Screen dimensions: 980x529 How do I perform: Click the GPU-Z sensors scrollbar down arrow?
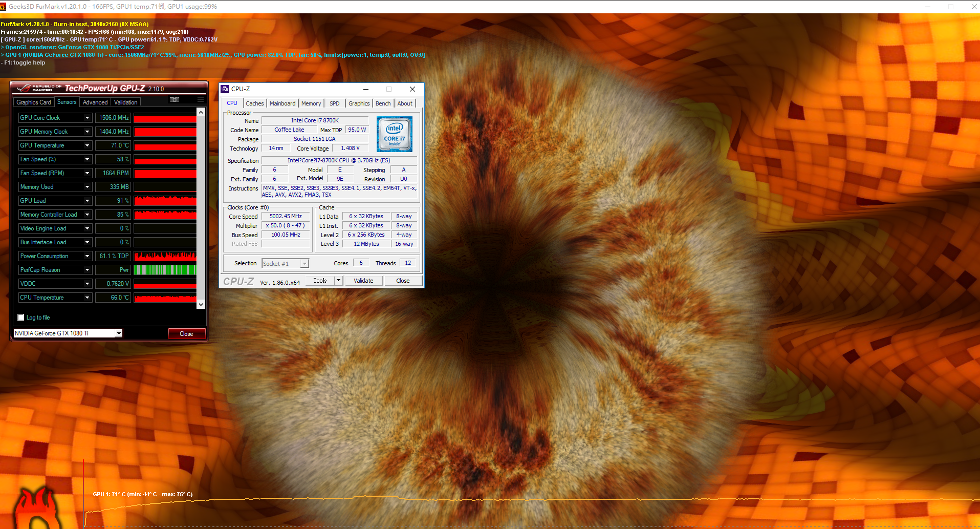point(201,304)
